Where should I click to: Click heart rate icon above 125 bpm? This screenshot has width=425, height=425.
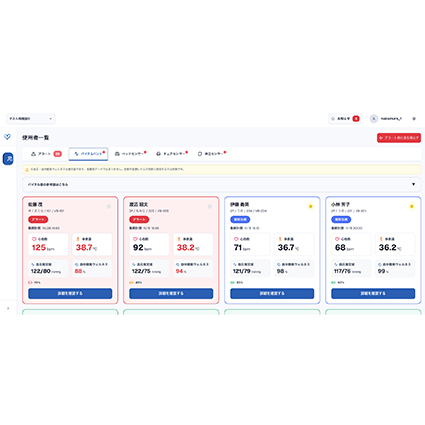tap(34, 239)
